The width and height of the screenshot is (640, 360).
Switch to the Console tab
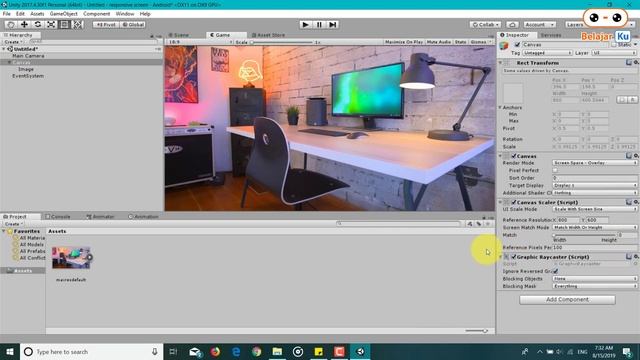[x=58, y=217]
